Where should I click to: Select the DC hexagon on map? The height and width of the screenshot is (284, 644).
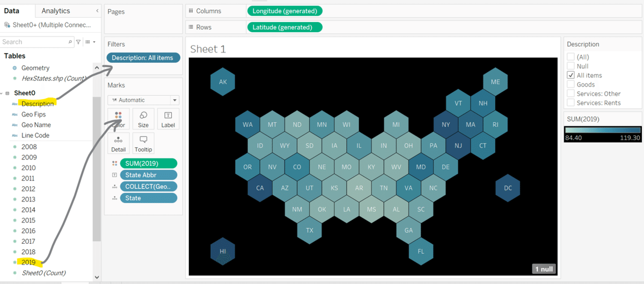[x=508, y=188]
